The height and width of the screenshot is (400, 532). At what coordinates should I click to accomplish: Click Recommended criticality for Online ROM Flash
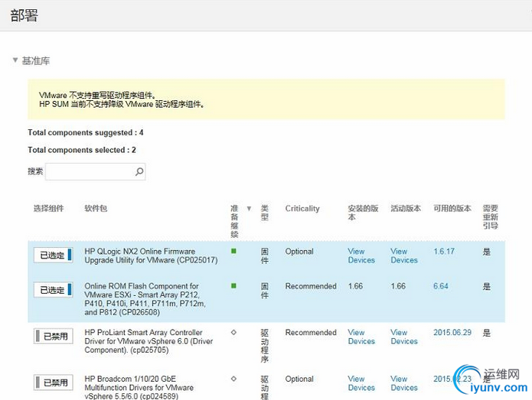[311, 286]
